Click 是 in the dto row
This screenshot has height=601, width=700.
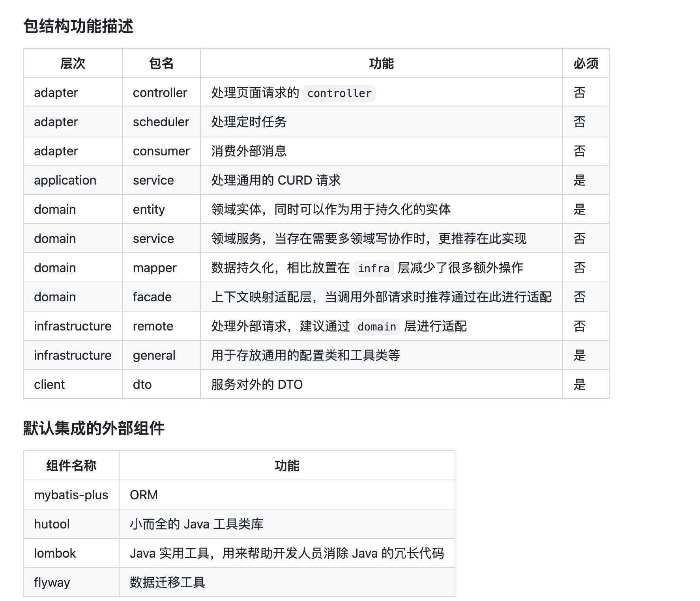tap(580, 384)
